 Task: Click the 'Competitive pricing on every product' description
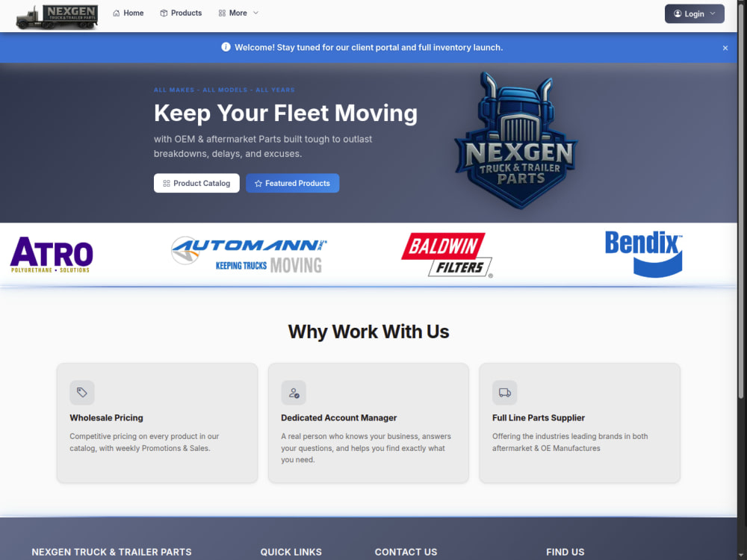tap(144, 442)
